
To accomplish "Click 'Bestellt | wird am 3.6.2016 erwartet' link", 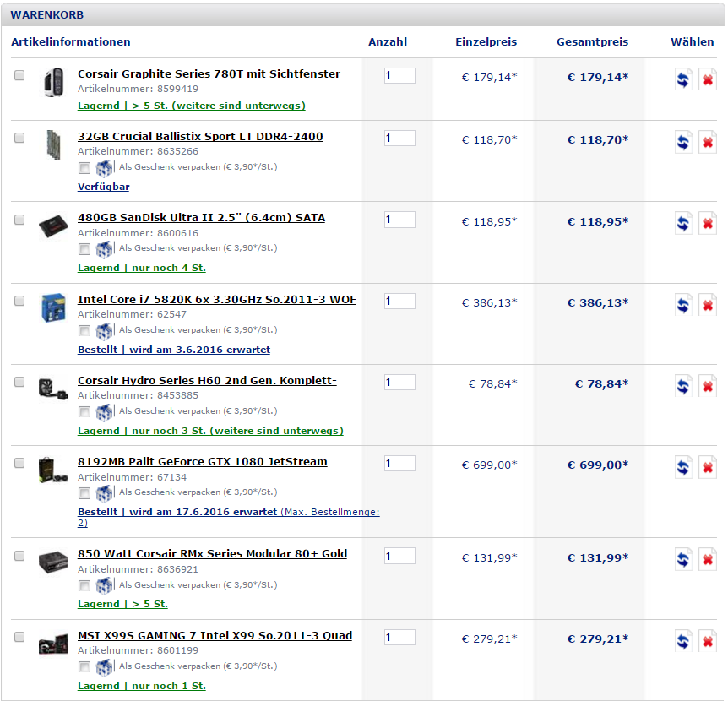I will click(174, 350).
